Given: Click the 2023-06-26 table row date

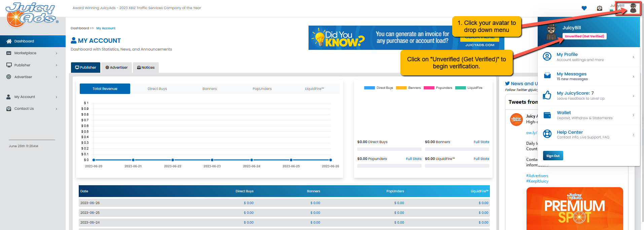Looking at the screenshot, I should [90, 203].
